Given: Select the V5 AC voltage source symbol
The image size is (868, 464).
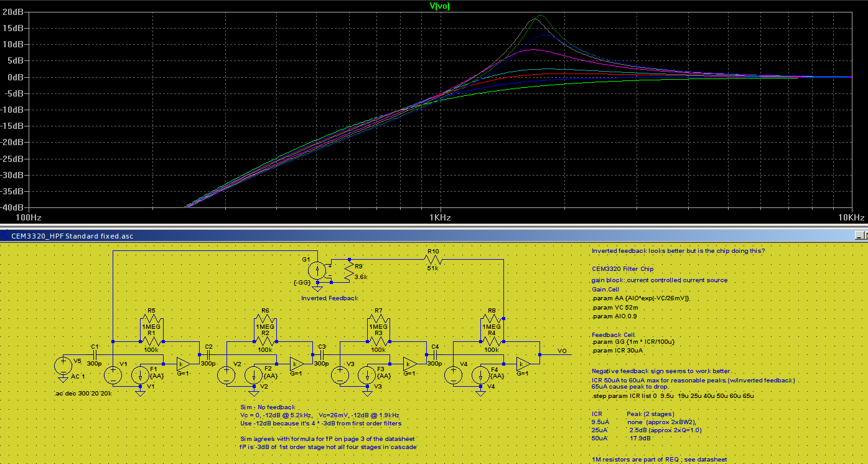Looking at the screenshot, I should (63, 366).
